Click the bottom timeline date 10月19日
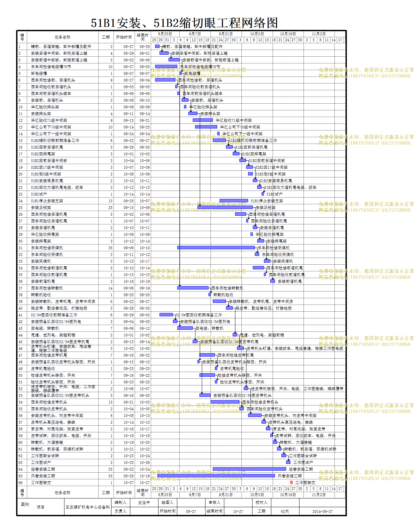The height and width of the screenshot is (532, 414). tap(288, 494)
